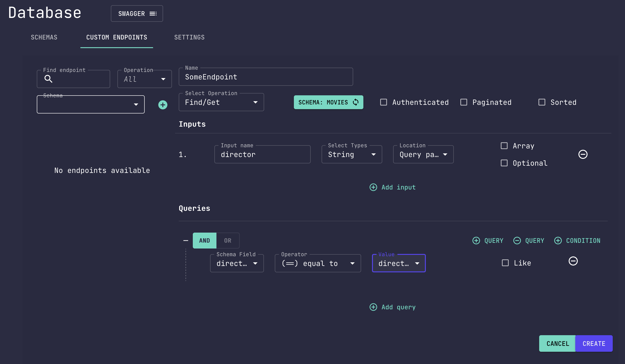This screenshot has width=625, height=364.
Task: Open Swagger via the list icon button
Action: (x=137, y=14)
